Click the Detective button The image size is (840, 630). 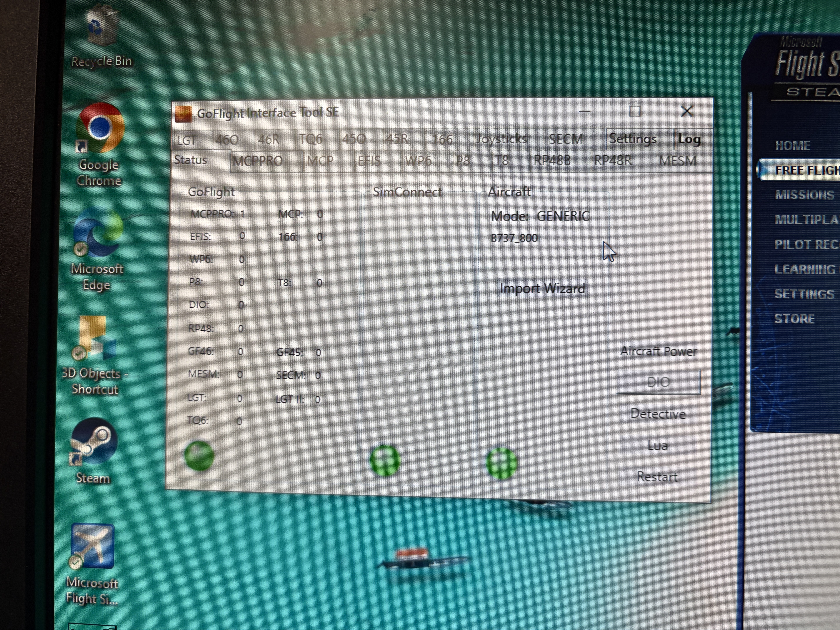tap(658, 414)
